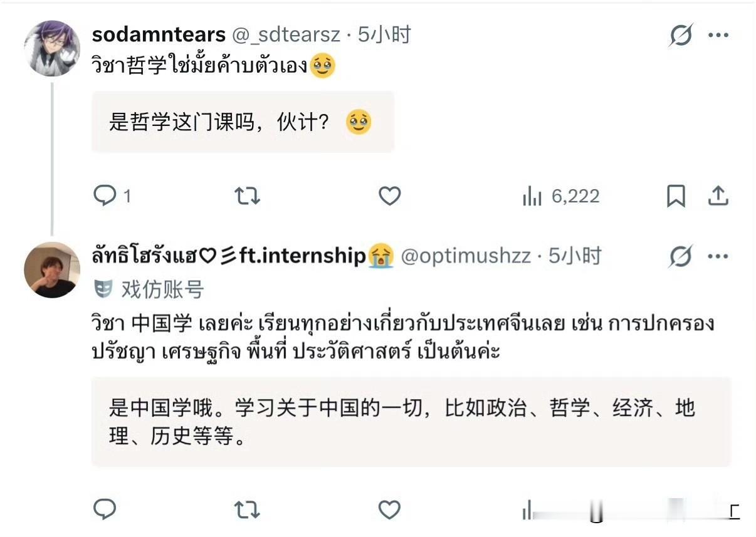Screen dimensions: 756x537
Task: Open more options menu on optimushzz reply
Action: (x=718, y=256)
